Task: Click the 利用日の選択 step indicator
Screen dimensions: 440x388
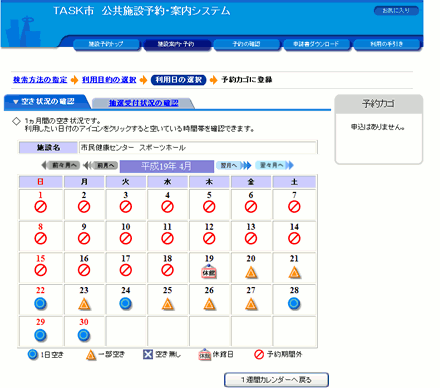Action: (x=179, y=80)
